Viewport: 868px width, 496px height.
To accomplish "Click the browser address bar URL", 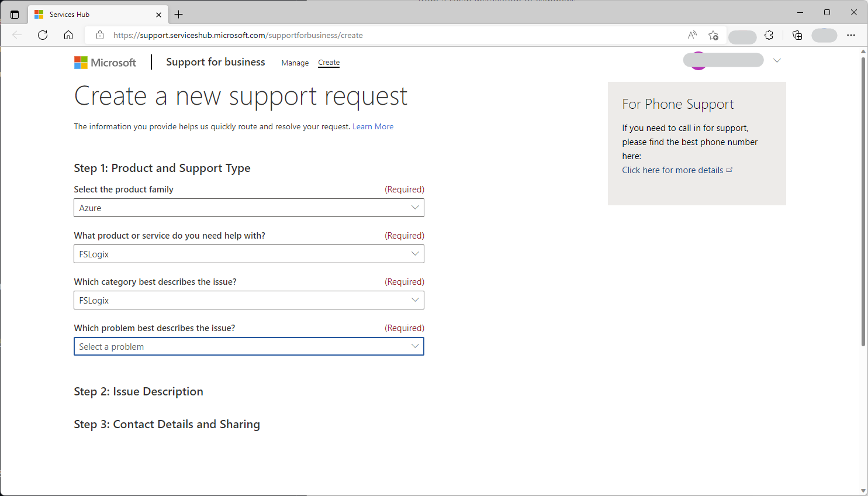I will [x=238, y=35].
